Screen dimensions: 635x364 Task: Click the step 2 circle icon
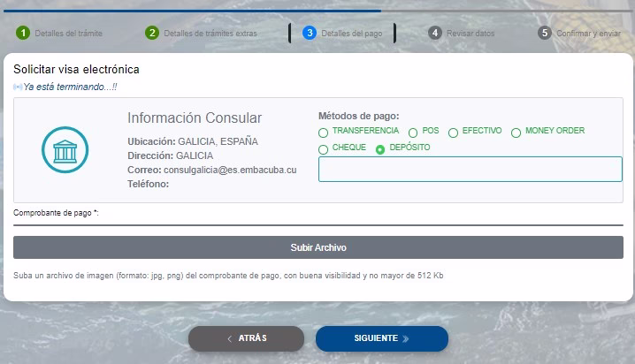point(152,33)
